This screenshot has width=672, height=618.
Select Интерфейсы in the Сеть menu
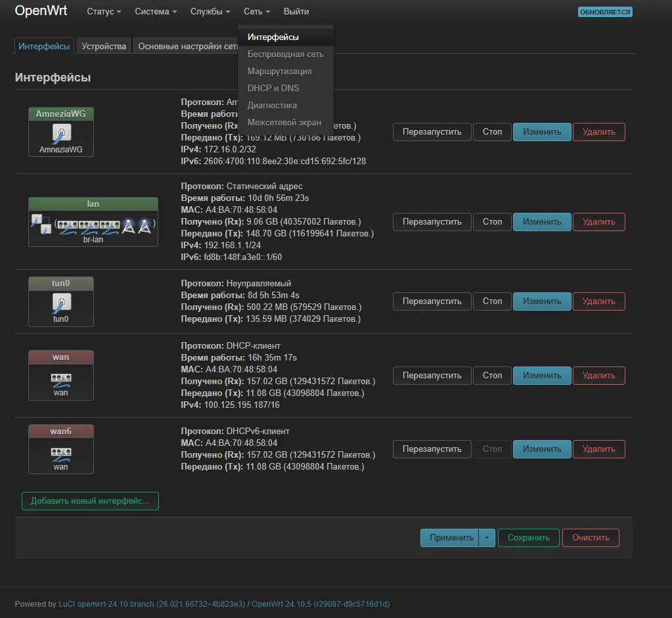pyautogui.click(x=286, y=37)
